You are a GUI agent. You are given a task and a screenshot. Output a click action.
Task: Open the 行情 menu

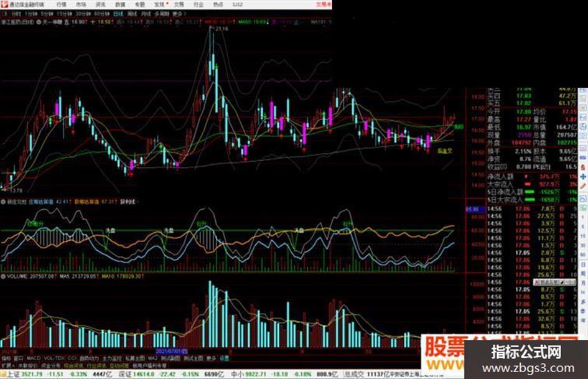coord(61,4)
